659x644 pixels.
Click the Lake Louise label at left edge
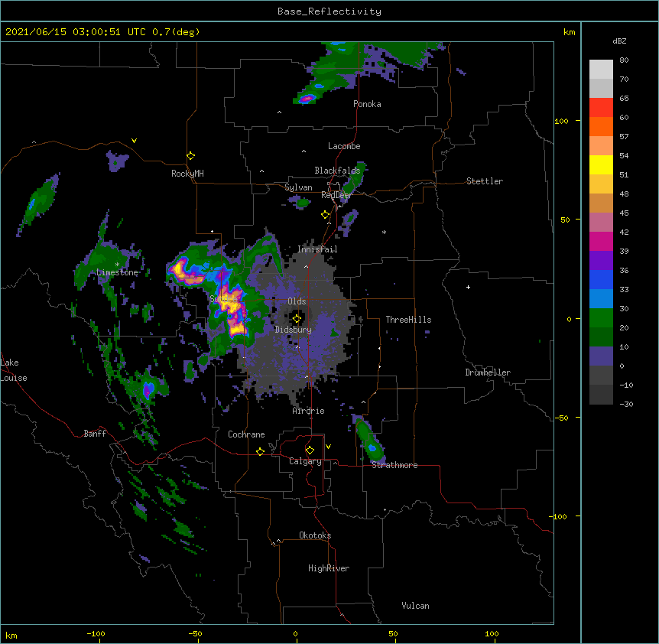pyautogui.click(x=14, y=370)
